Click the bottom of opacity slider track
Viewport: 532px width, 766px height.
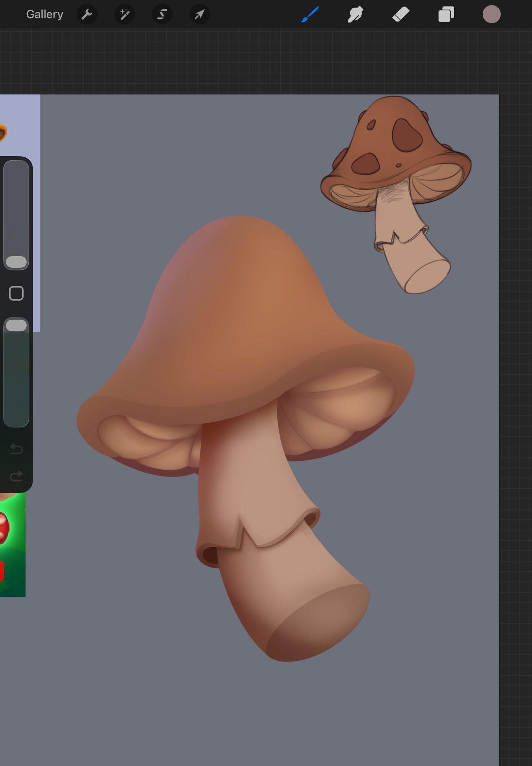tap(16, 419)
